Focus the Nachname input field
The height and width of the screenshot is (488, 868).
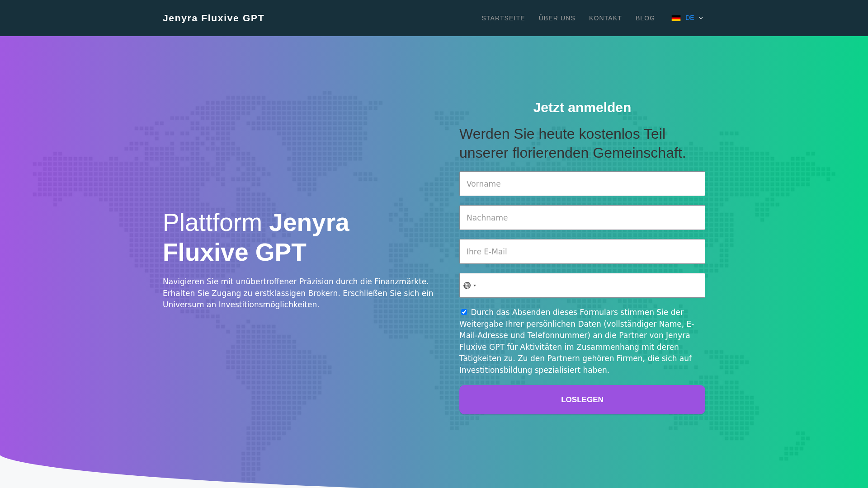coord(582,218)
